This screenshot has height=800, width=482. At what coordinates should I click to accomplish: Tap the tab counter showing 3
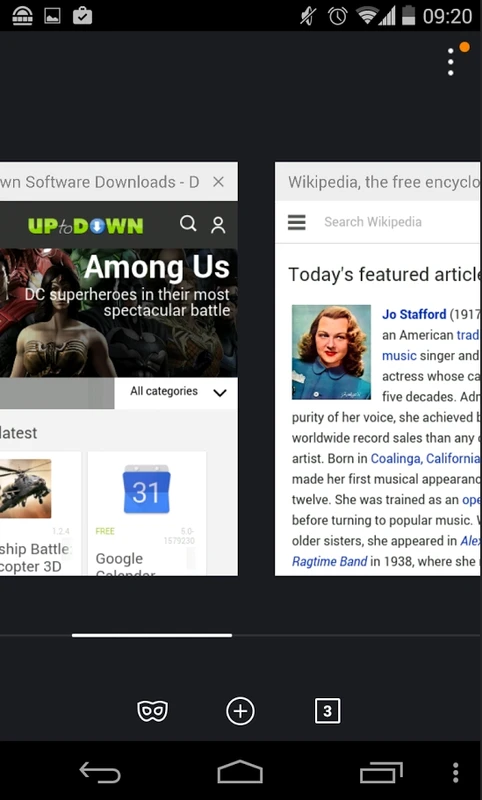pyautogui.click(x=327, y=711)
